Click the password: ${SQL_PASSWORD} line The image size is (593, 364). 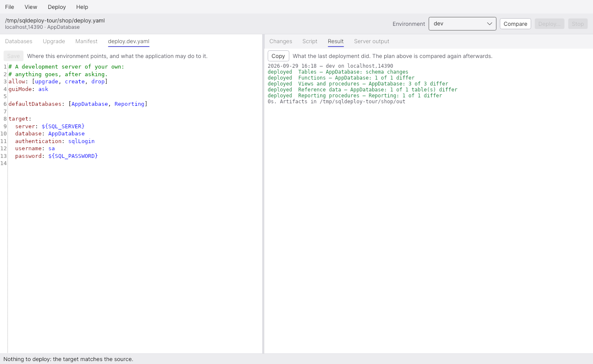click(x=57, y=156)
